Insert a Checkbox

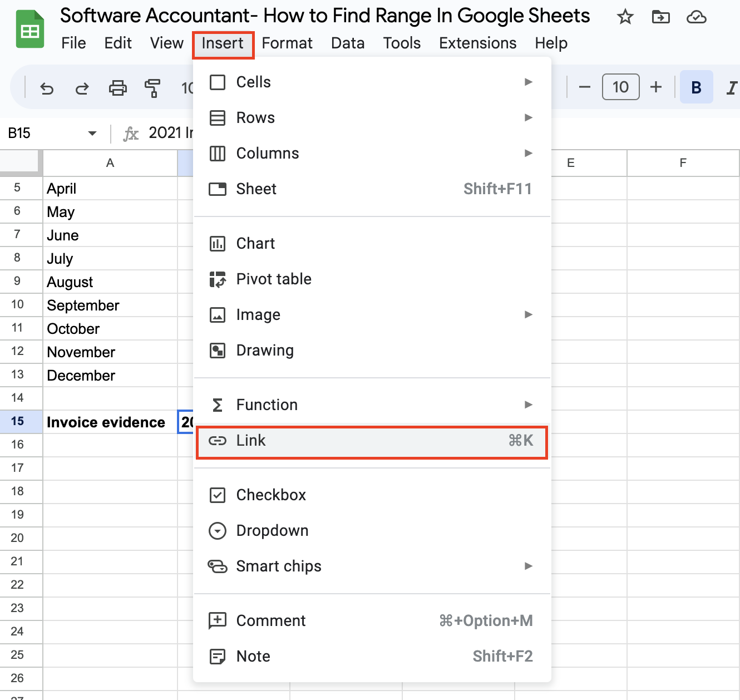372,495
